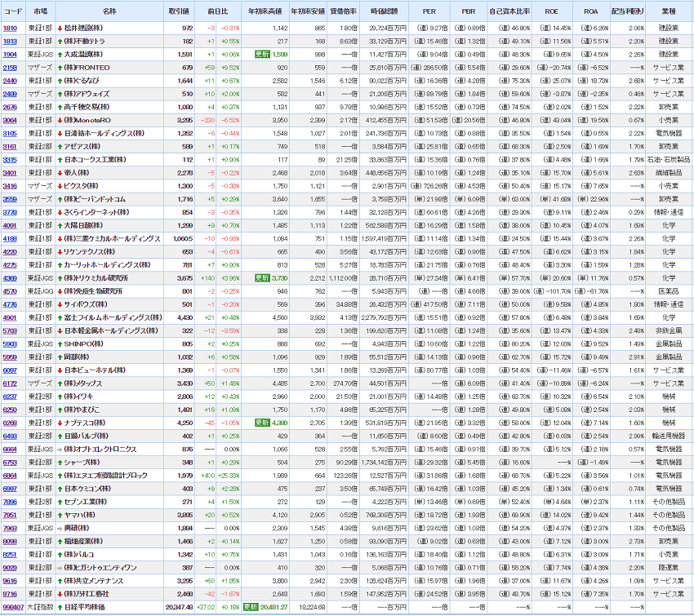The image size is (694, 616).
Task: Click the up arrow beside シャープ(株)
Action: (60, 463)
